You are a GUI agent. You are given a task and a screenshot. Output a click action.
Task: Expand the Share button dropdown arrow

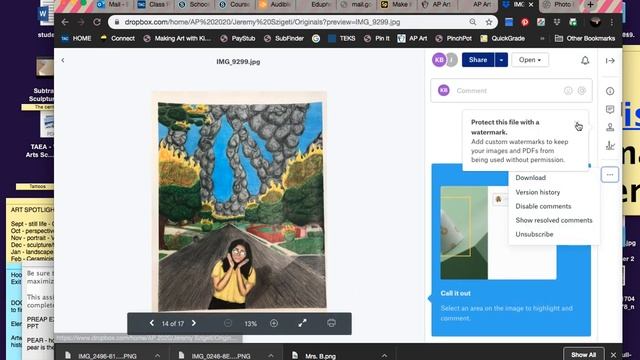tap(501, 60)
